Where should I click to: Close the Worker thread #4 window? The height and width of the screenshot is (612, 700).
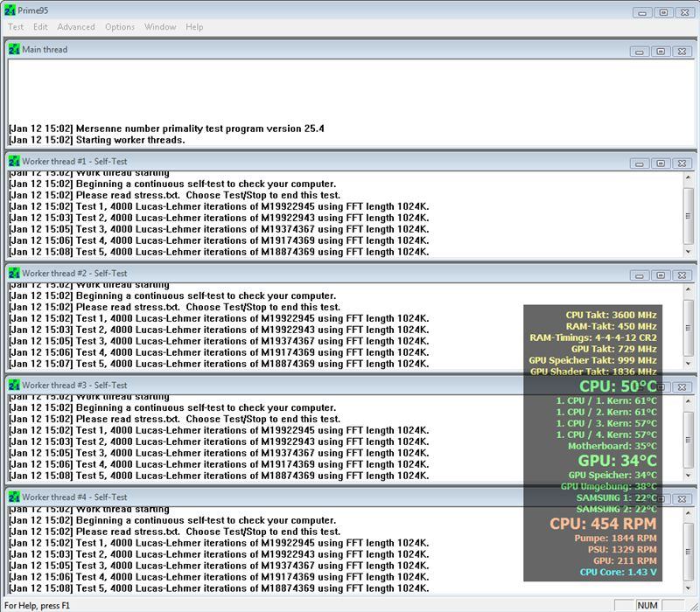682,499
